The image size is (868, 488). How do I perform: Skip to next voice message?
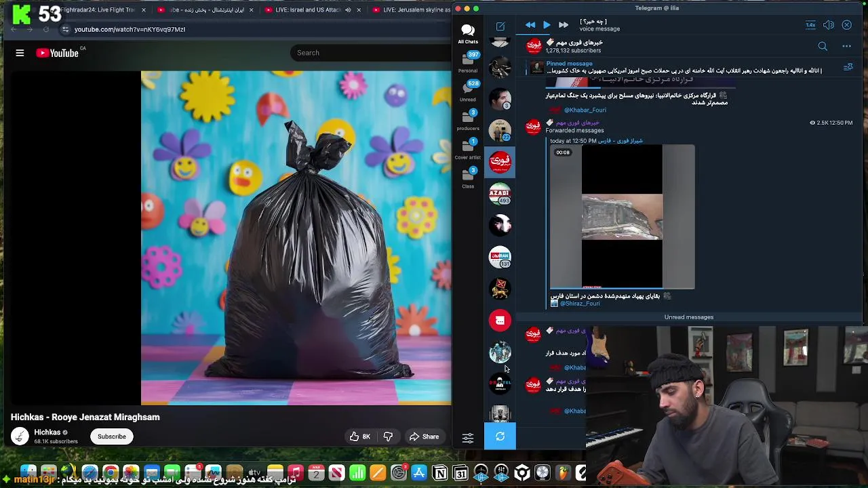pyautogui.click(x=563, y=25)
